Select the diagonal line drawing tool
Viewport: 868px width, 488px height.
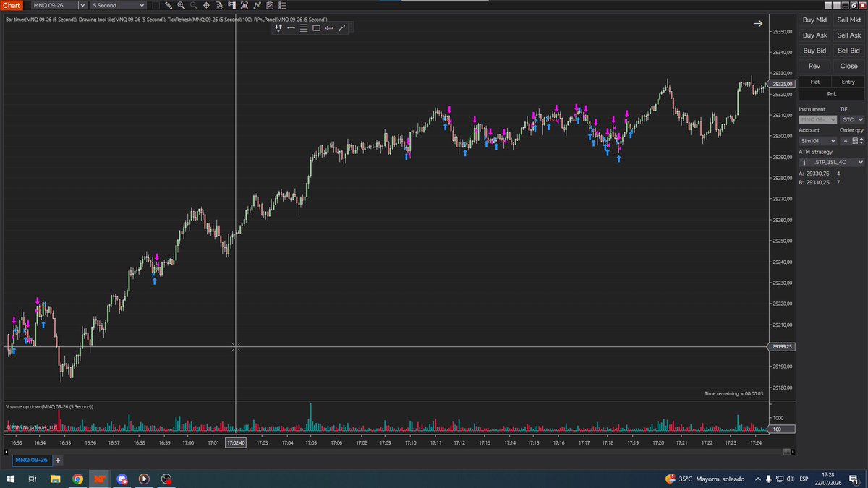click(x=341, y=28)
